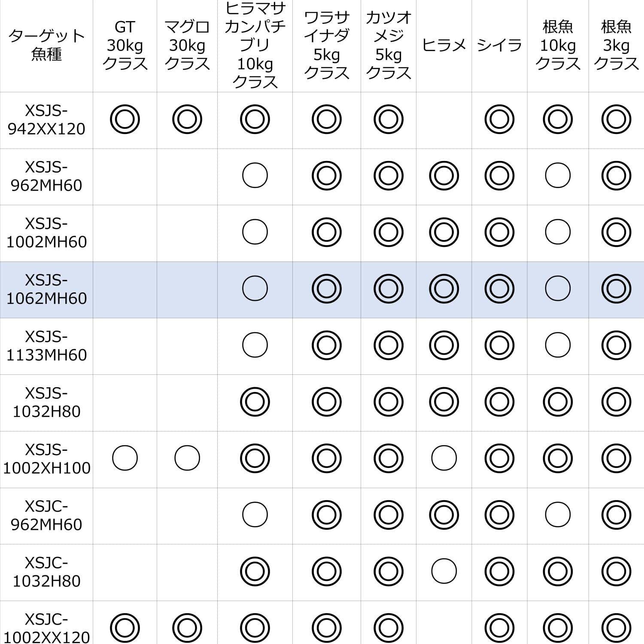Click the マグロ double-circle in the XSJC-1002XX120 row

pyautogui.click(x=187, y=627)
